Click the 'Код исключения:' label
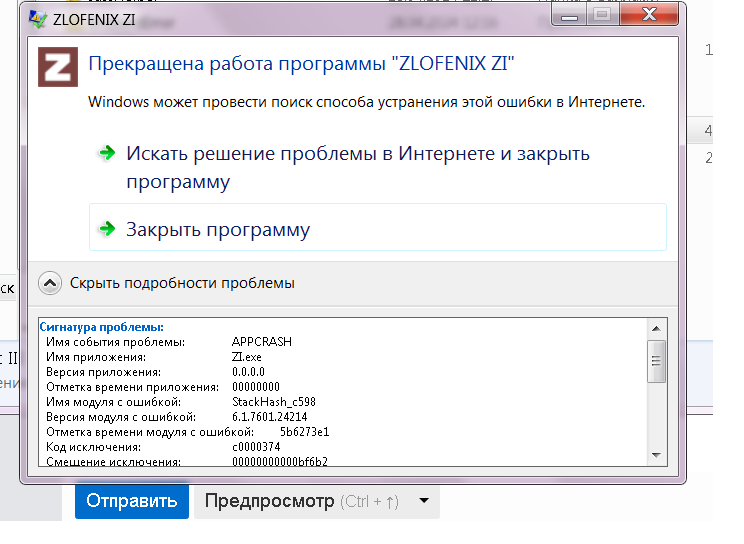 (93, 447)
